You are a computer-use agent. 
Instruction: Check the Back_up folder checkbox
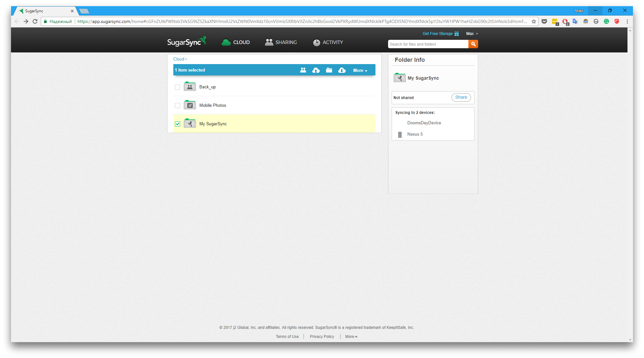pos(178,87)
